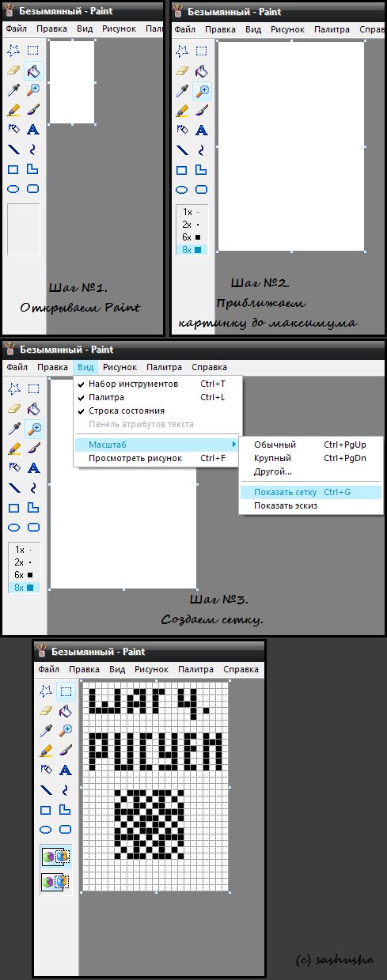Choose Curve tool in Step 2 window
Viewport: 387px width, 980px height.
(202, 149)
